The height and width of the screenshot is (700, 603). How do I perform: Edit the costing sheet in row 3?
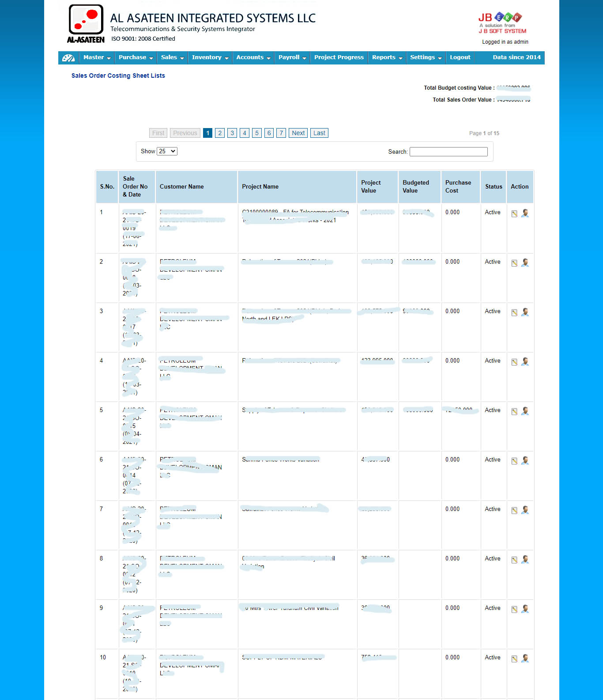click(x=514, y=313)
